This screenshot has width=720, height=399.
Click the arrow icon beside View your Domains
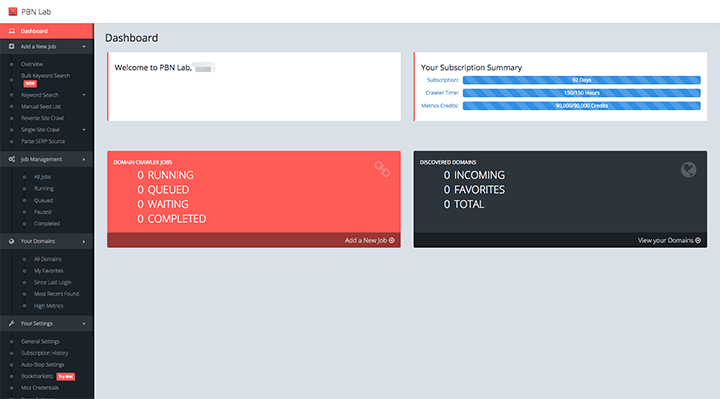tap(698, 240)
